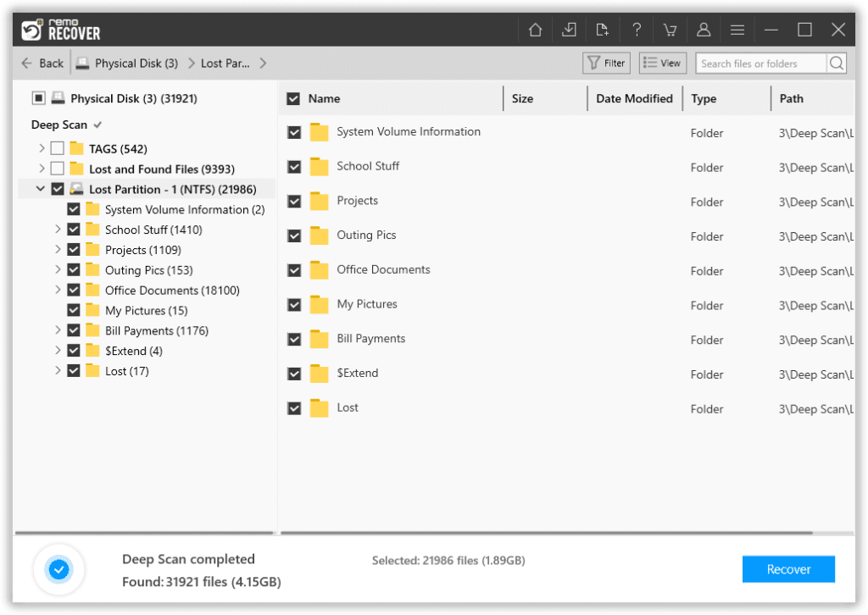The width and height of the screenshot is (868, 615).
Task: Click the Help question mark icon
Action: (x=637, y=29)
